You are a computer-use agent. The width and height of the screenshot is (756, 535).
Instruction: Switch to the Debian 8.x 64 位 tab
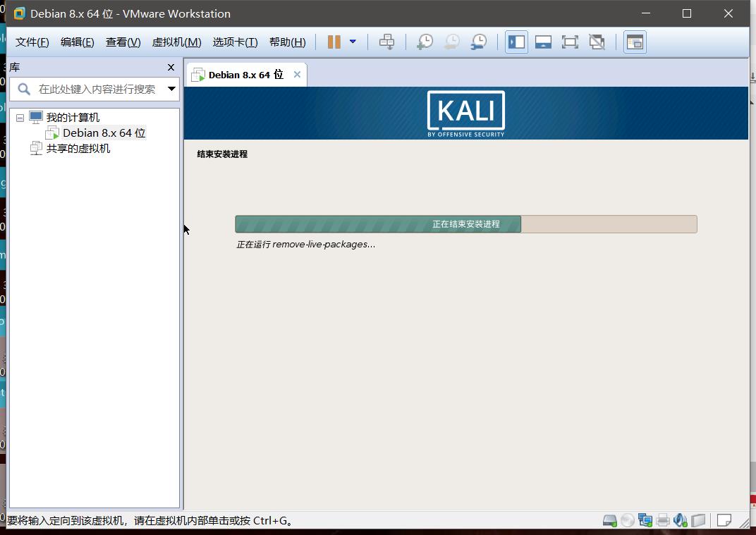pyautogui.click(x=246, y=75)
